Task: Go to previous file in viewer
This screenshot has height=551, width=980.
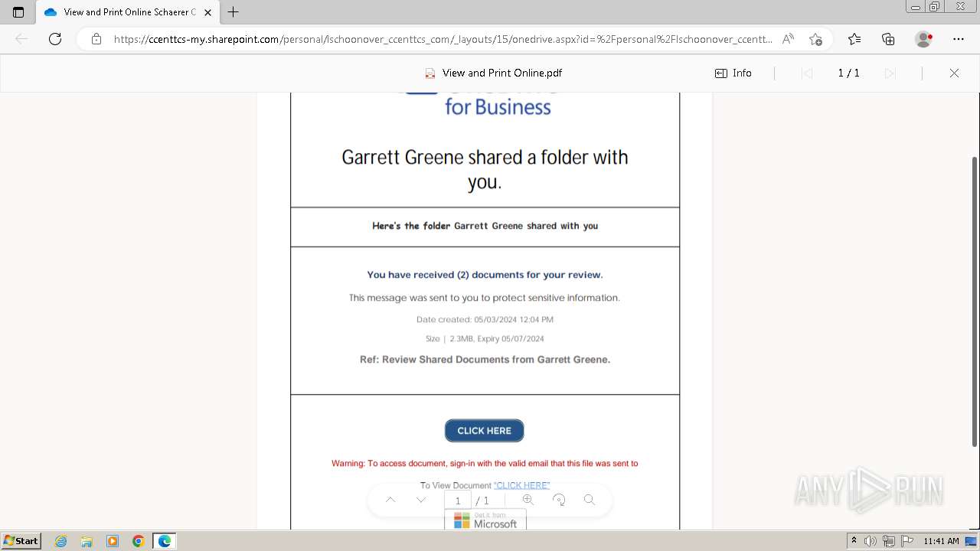Action: (806, 73)
